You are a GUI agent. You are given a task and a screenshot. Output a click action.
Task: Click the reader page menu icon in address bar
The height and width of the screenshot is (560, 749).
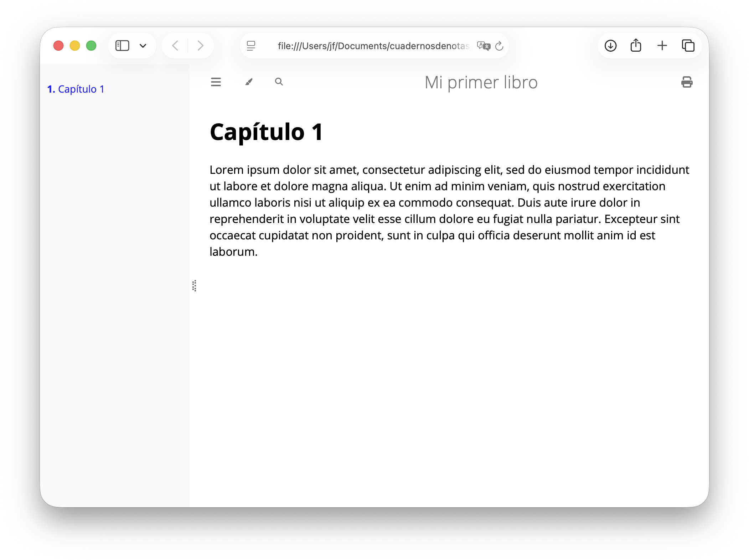pyautogui.click(x=251, y=46)
